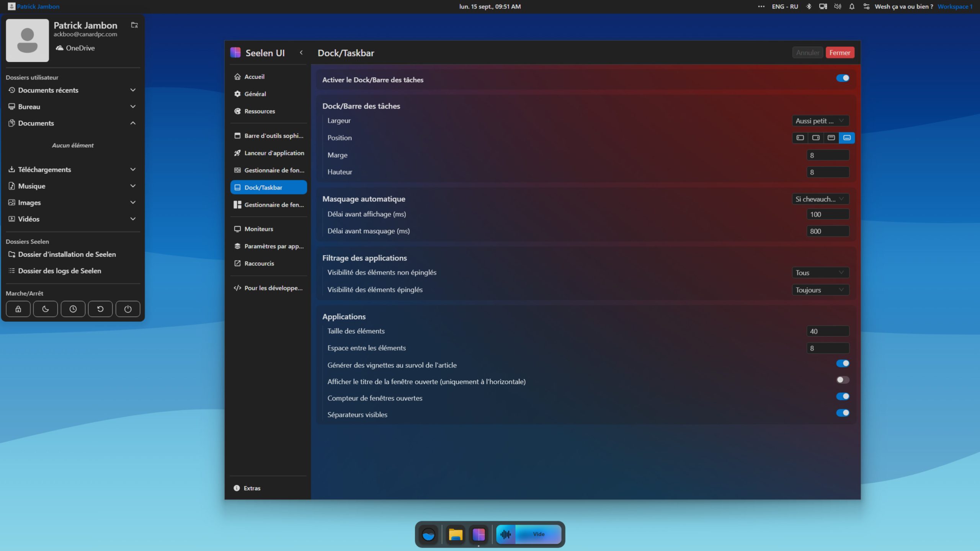980x551 pixels.
Task: Set dock position to right
Action: (x=816, y=138)
